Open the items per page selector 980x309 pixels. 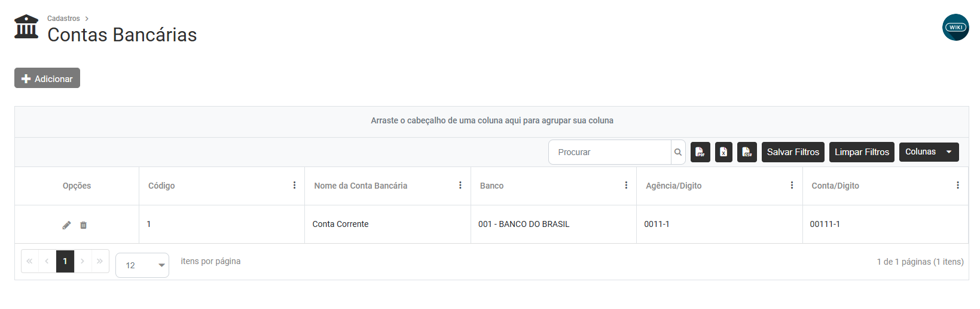click(x=142, y=265)
